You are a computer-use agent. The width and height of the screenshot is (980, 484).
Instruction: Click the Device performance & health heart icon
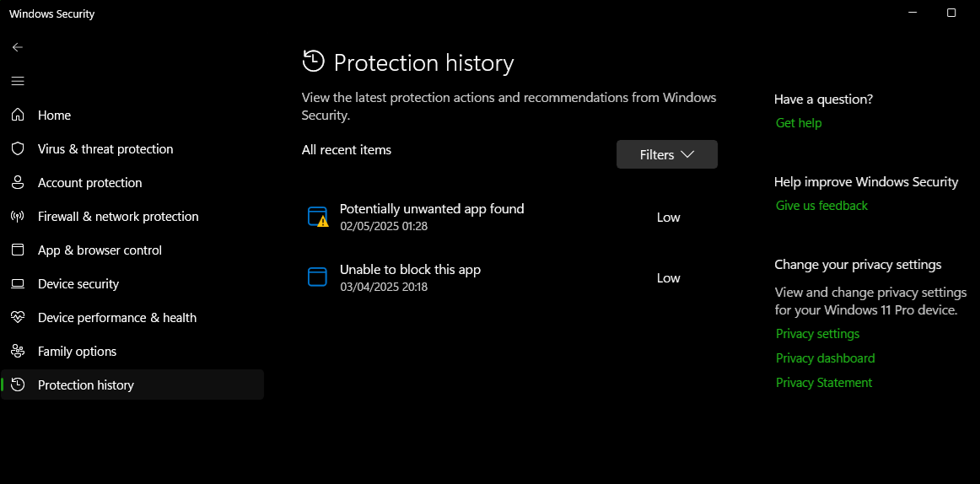tap(18, 317)
